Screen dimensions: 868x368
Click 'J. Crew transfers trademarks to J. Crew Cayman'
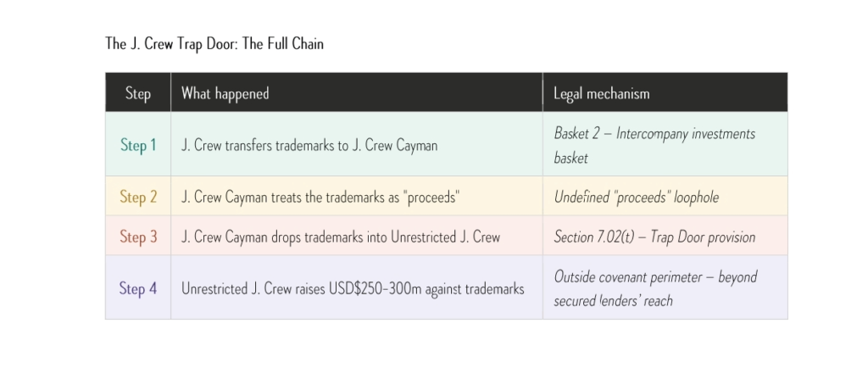pos(309,145)
